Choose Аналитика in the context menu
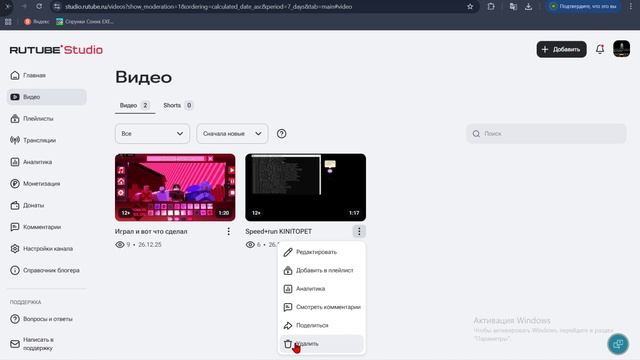This screenshot has height=360, width=640. 322,289
